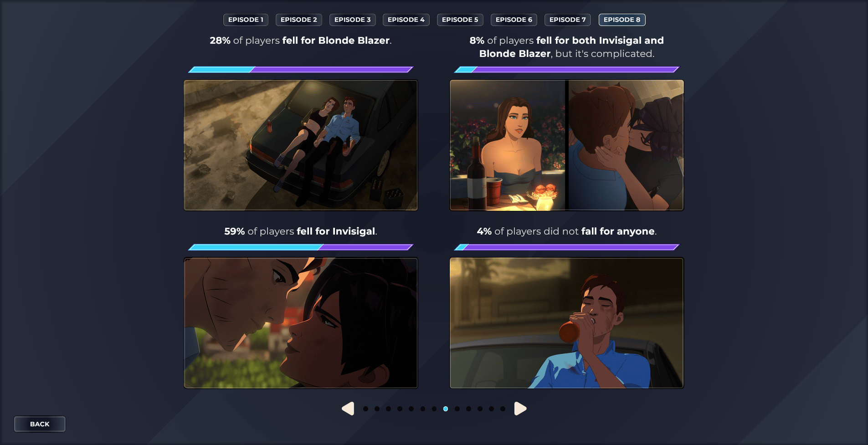
Task: Select the last pagination dot
Action: [x=503, y=409]
